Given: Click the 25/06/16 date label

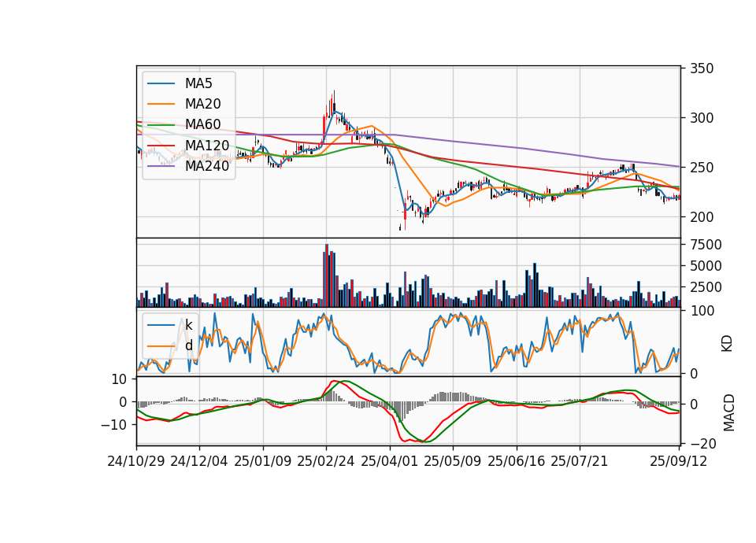Looking at the screenshot, I should (x=517, y=461).
